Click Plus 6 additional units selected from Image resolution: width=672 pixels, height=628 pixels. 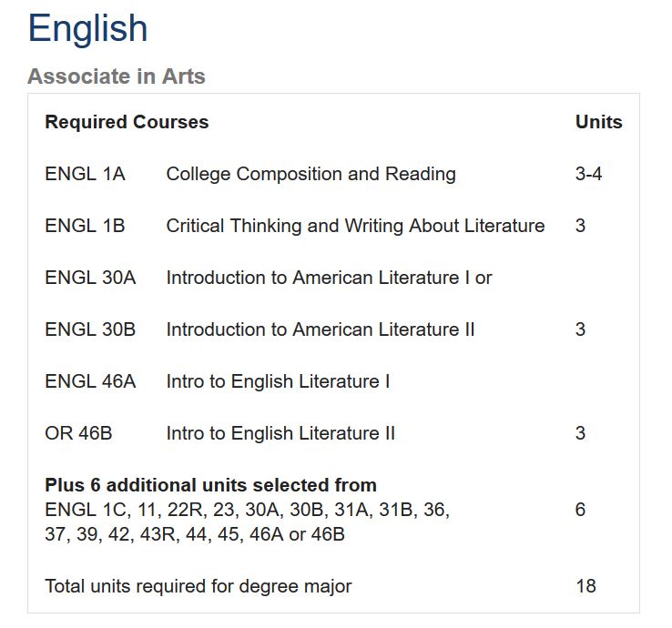[210, 485]
